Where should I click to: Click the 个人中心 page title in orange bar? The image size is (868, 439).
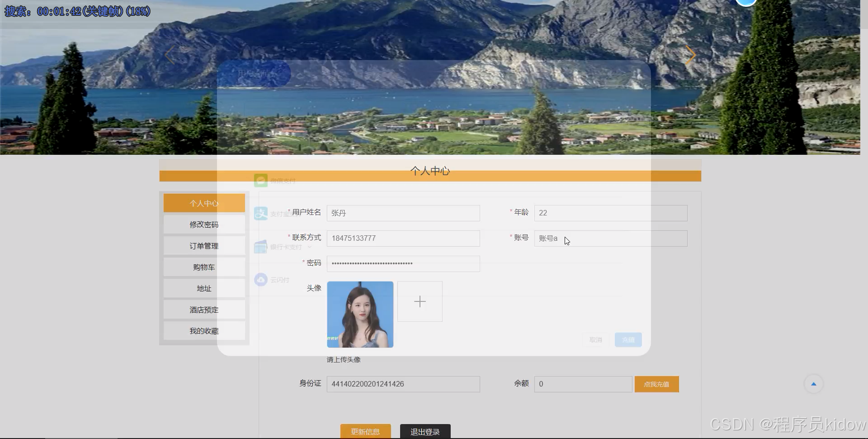(x=430, y=171)
